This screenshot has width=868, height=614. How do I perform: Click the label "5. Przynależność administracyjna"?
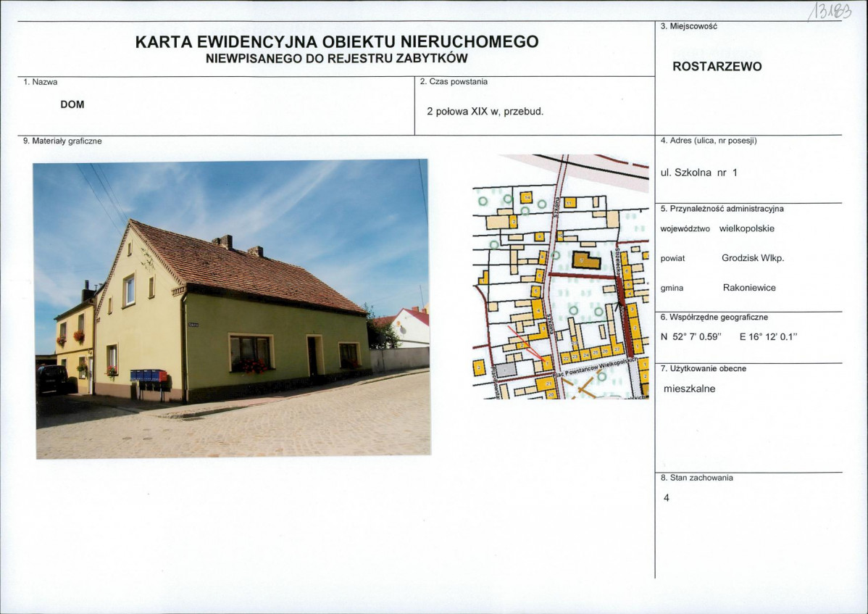[x=722, y=209]
